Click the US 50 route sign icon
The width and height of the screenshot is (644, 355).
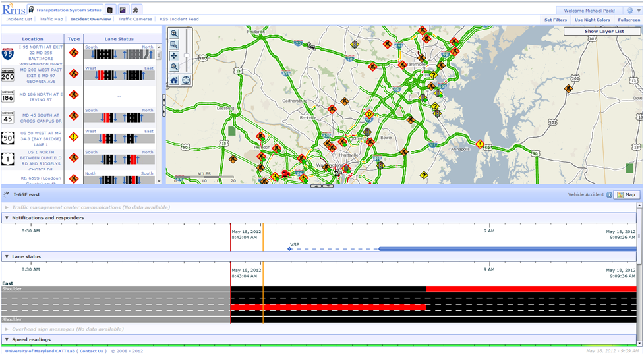pos(7,138)
